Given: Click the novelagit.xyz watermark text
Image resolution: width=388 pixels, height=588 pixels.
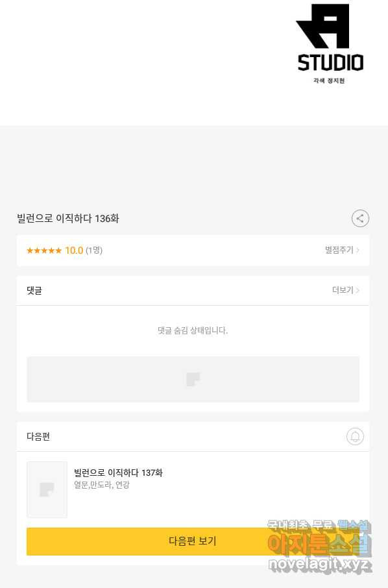Looking at the screenshot, I should (x=320, y=565).
